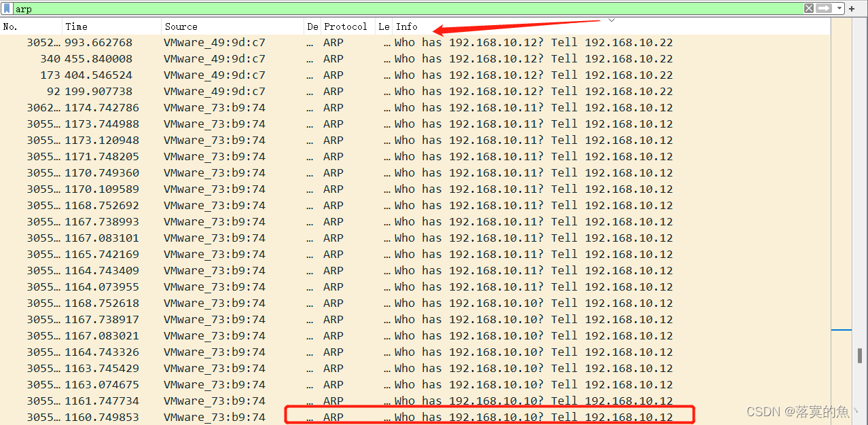Select the packet at time 455.840008
The width and height of the screenshot is (868, 425).
415,58
